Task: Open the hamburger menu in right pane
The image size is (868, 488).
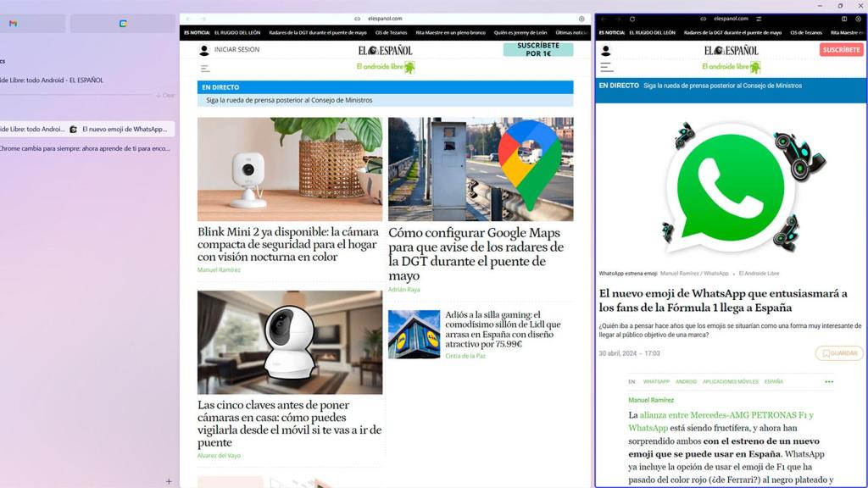Action: [x=607, y=68]
